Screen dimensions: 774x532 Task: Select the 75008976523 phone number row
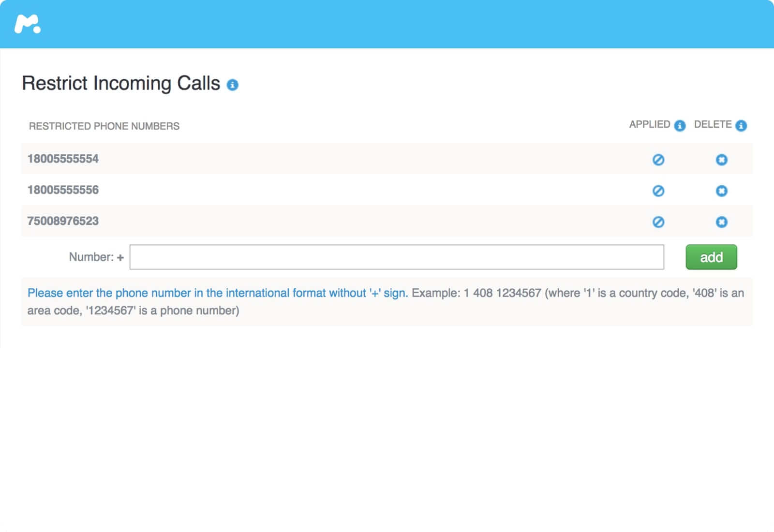(63, 221)
